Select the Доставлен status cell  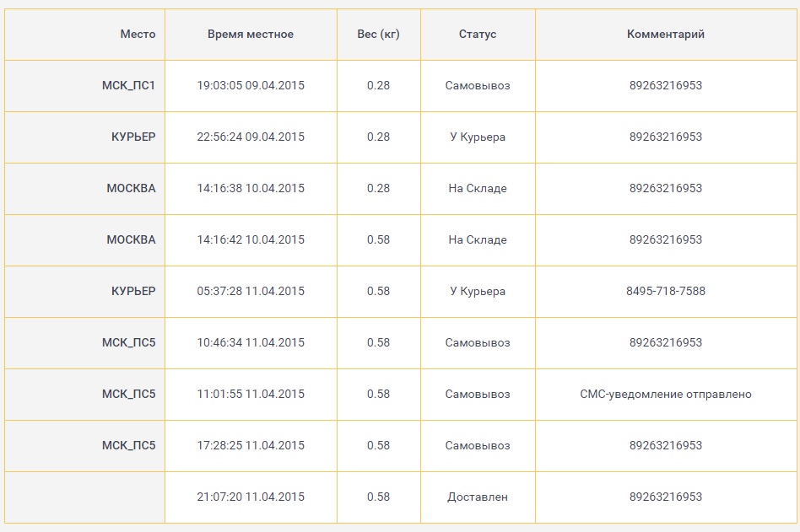(478, 497)
